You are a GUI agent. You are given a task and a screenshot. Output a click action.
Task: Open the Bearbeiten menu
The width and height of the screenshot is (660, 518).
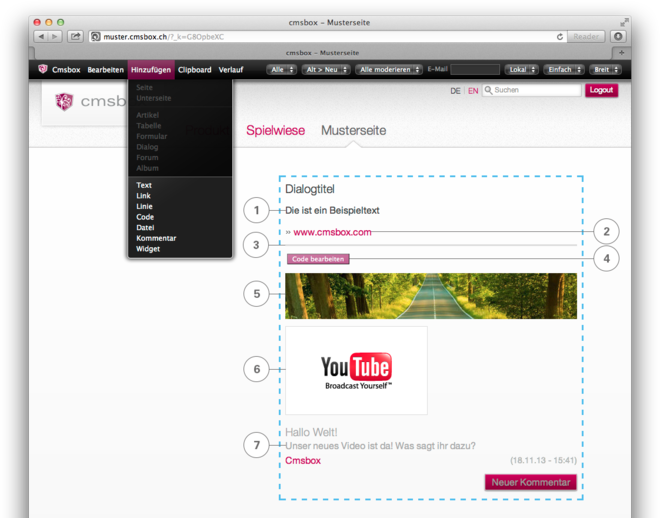[105, 70]
